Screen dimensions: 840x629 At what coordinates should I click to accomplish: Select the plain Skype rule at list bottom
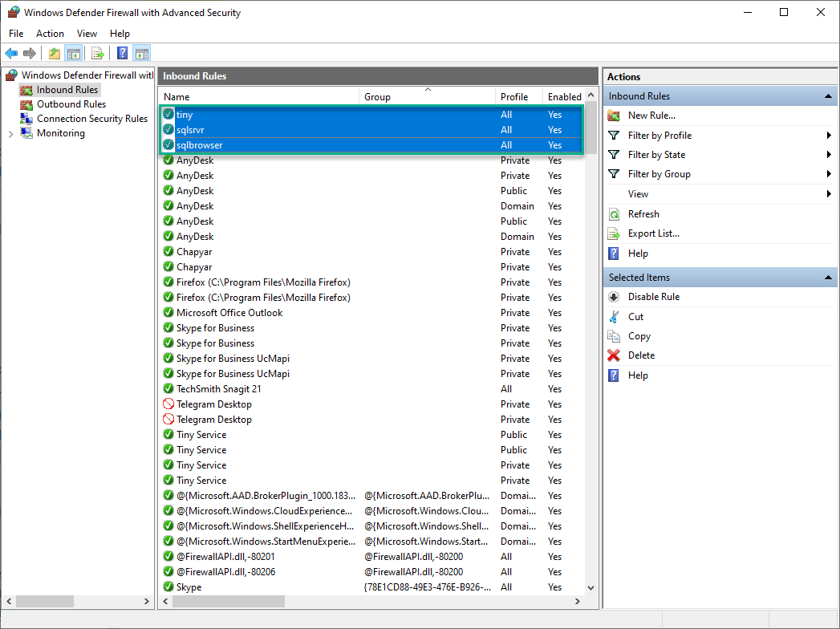(x=371, y=586)
